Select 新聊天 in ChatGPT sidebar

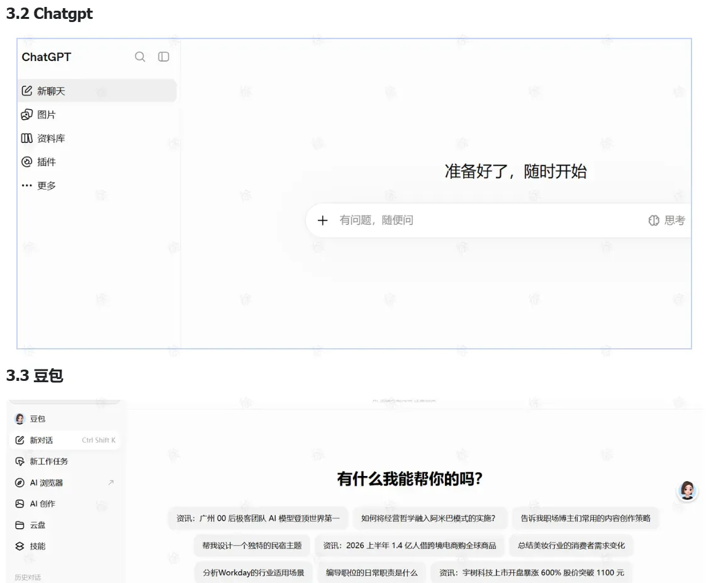coord(98,91)
